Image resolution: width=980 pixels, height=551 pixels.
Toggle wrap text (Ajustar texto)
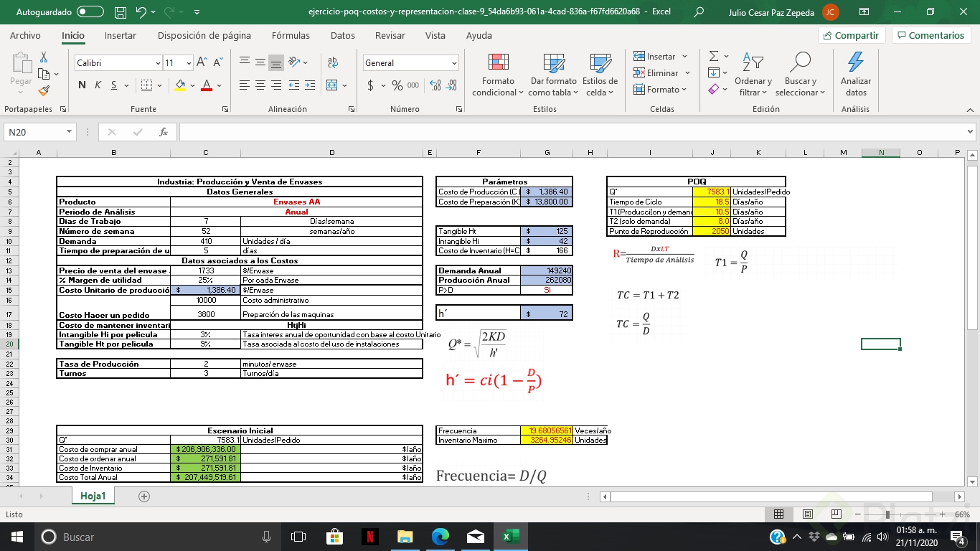click(331, 62)
